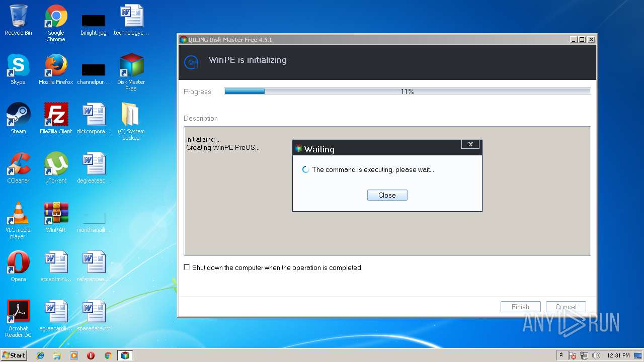Viewport: 644px width, 362px height.
Task: Select the agreecaroli... Word document
Action: 56,316
